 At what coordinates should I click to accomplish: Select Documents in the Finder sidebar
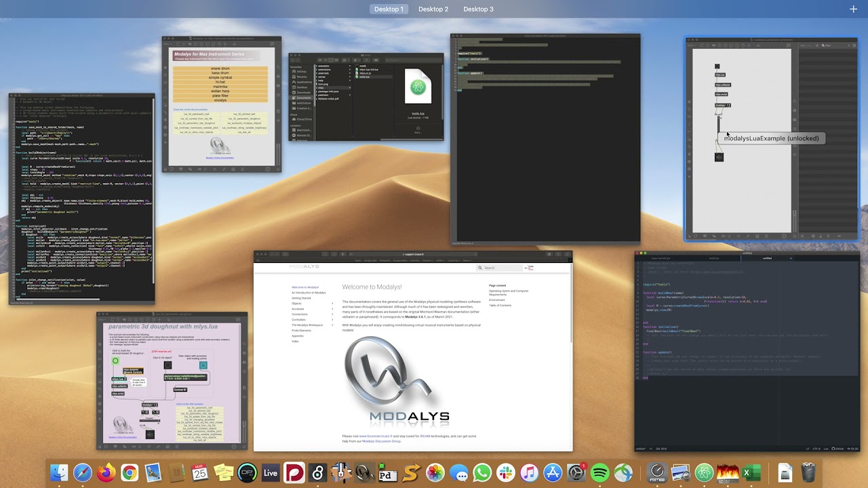[x=302, y=98]
